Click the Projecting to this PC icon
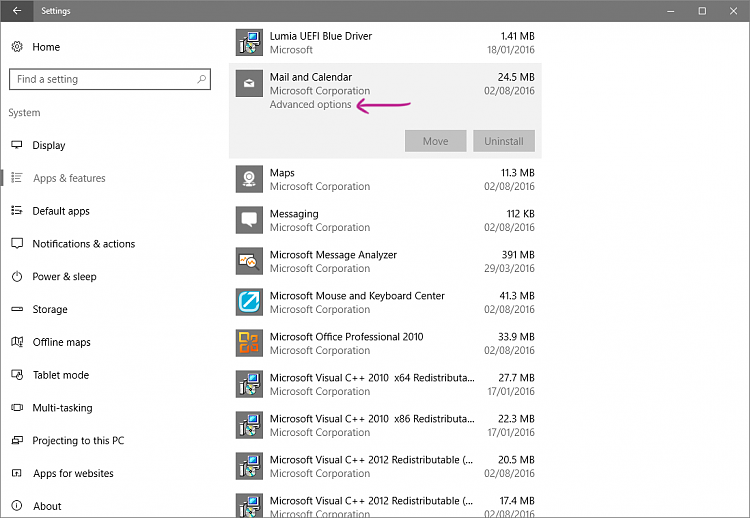The image size is (750, 518). pyautogui.click(x=17, y=440)
